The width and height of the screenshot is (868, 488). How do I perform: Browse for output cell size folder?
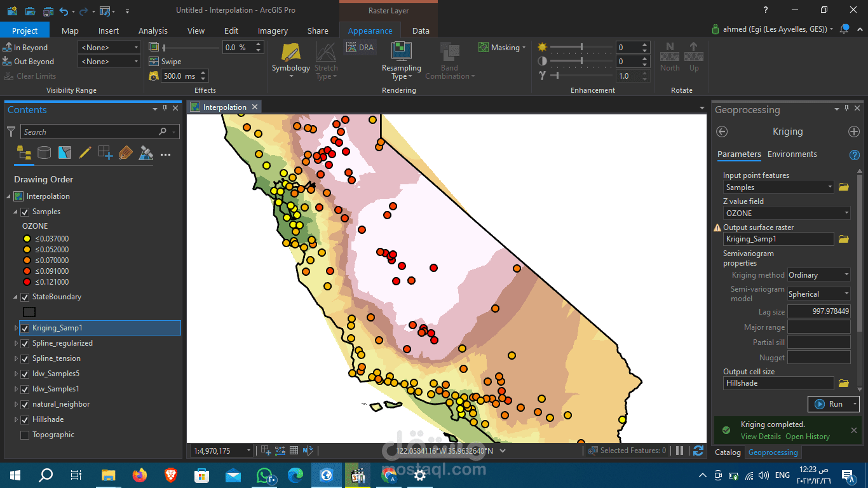click(844, 383)
